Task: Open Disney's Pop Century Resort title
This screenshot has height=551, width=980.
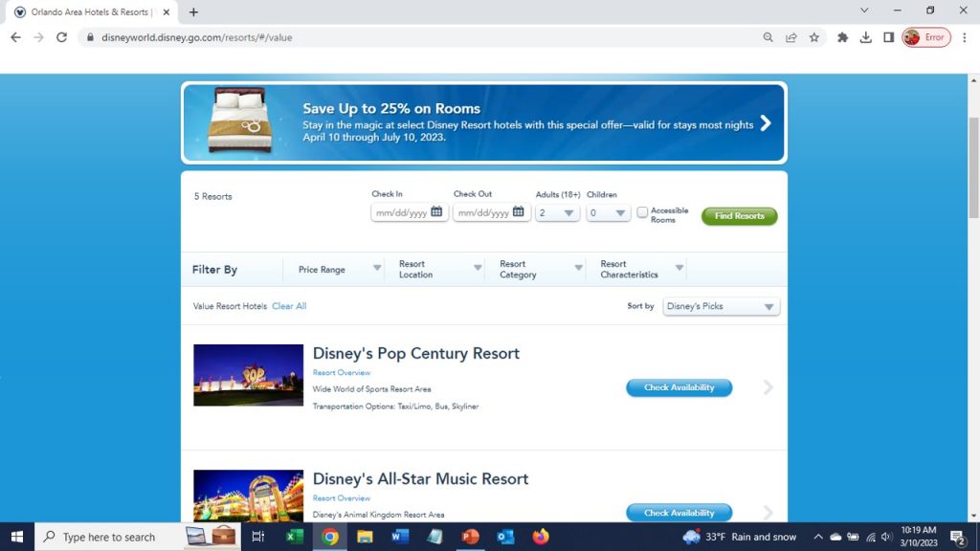Action: (x=415, y=353)
